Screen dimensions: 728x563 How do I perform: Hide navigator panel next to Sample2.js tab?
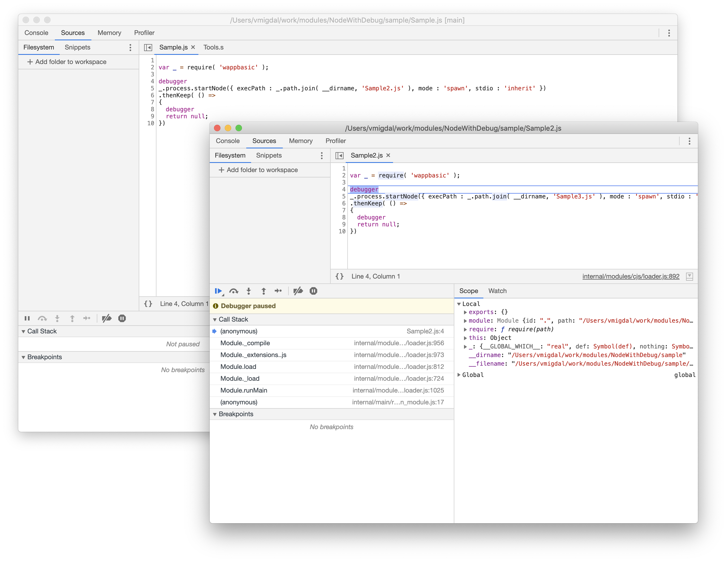click(339, 155)
